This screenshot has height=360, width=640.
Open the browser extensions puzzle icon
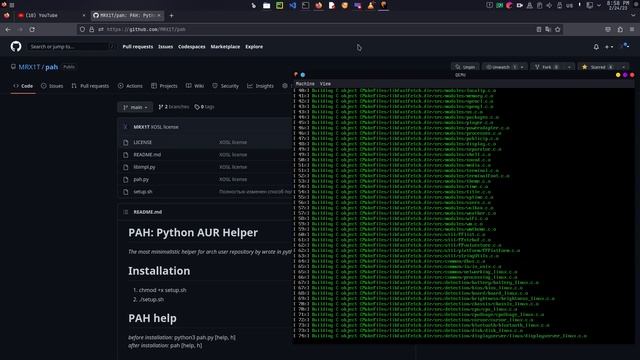pyautogui.click(x=620, y=29)
